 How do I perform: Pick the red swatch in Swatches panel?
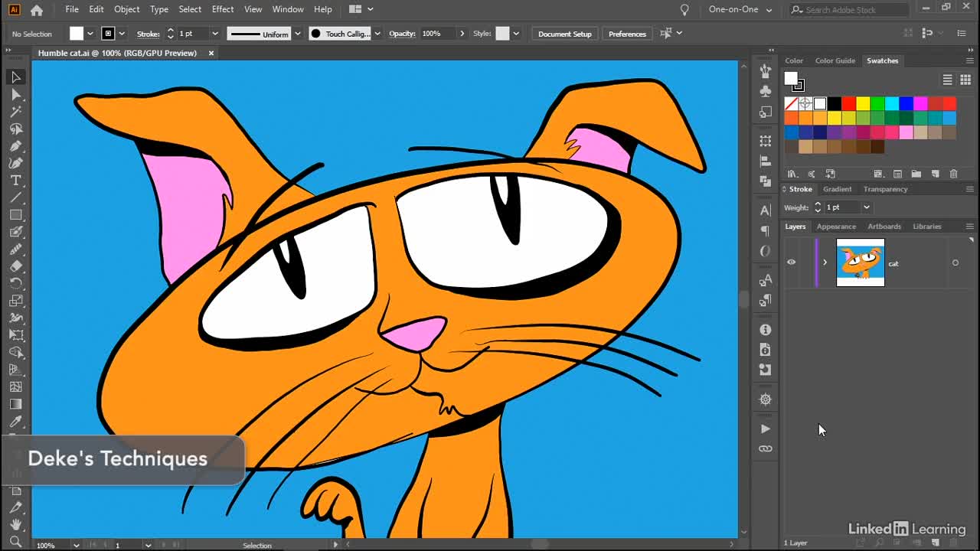click(x=848, y=103)
